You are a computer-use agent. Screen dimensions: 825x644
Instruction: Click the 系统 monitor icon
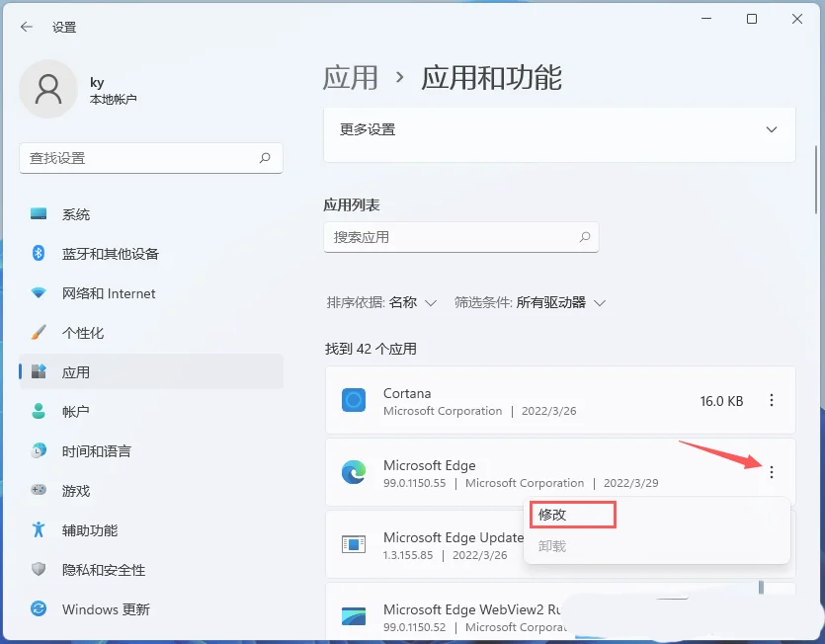(39, 213)
